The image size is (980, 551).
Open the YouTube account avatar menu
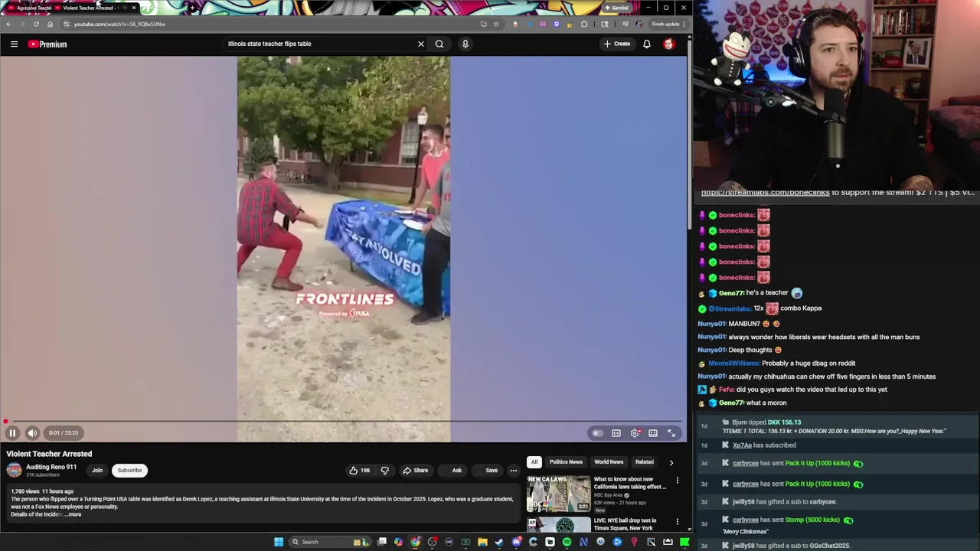(x=669, y=44)
